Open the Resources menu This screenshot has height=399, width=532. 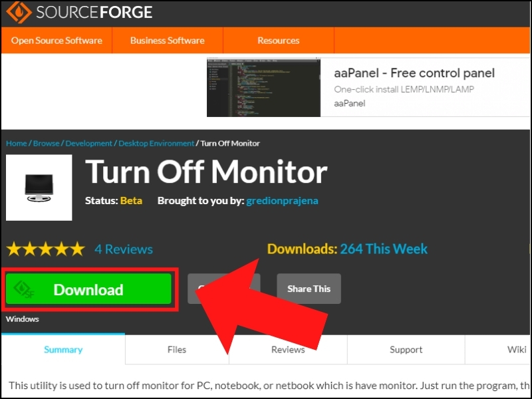coord(278,41)
